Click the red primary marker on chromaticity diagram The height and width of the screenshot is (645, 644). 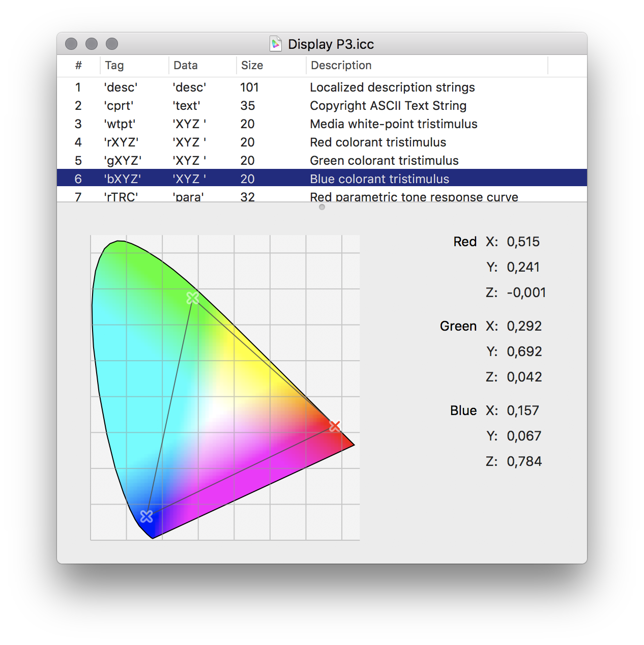pyautogui.click(x=334, y=426)
